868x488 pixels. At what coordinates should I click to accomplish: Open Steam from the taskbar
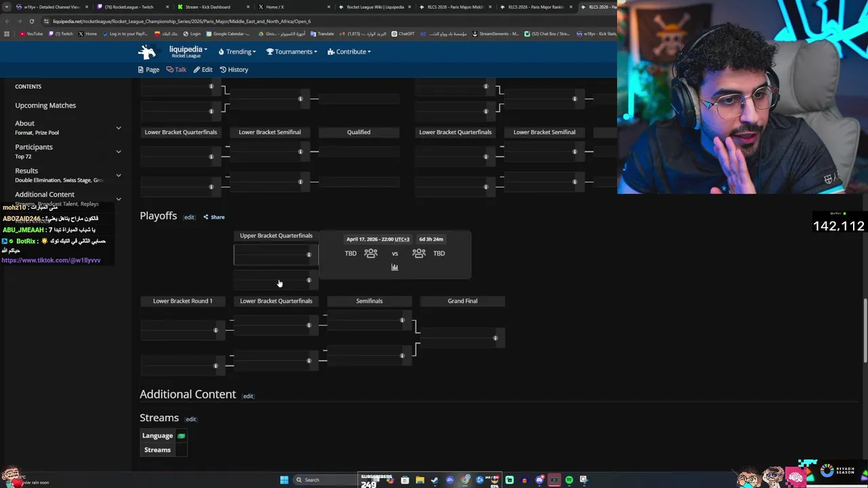[435, 480]
